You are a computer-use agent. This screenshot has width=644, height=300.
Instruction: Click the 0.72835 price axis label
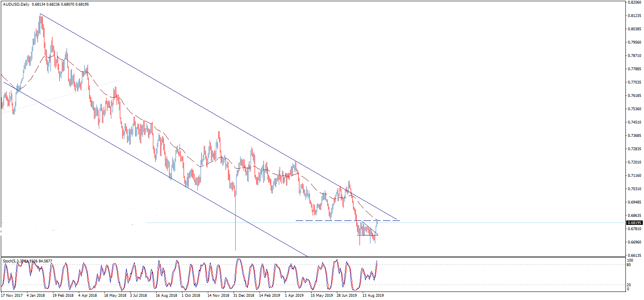[635, 149]
